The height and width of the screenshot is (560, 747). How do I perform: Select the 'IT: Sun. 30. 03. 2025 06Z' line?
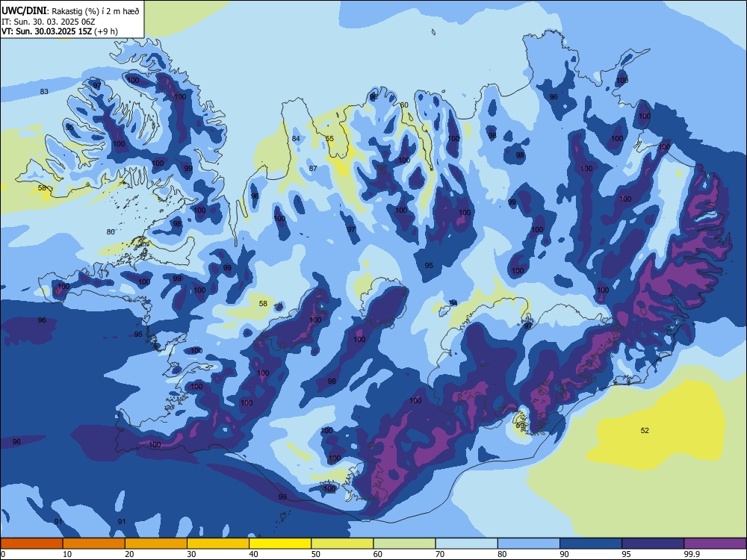click(48, 22)
